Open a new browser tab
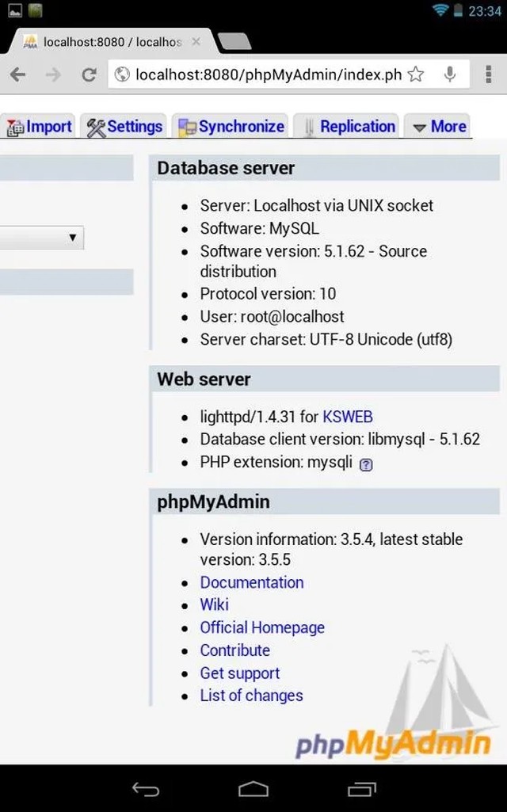Image resolution: width=507 pixels, height=812 pixels. (234, 42)
